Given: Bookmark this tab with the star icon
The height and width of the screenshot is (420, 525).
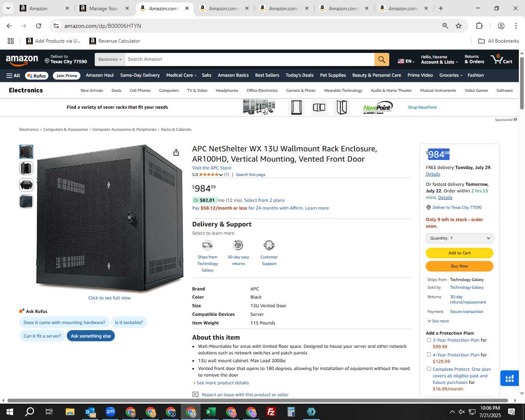Looking at the screenshot, I should click(x=459, y=26).
